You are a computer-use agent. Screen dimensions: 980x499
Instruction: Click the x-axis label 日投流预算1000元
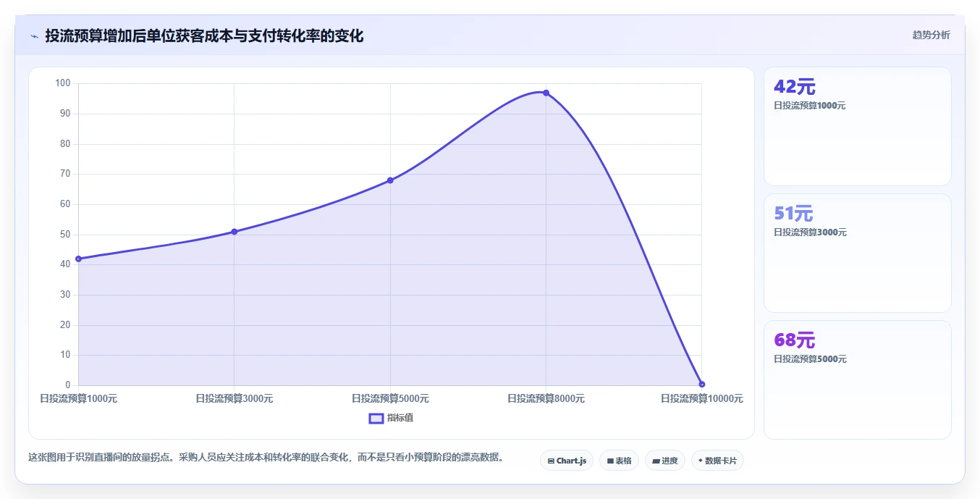tap(78, 398)
